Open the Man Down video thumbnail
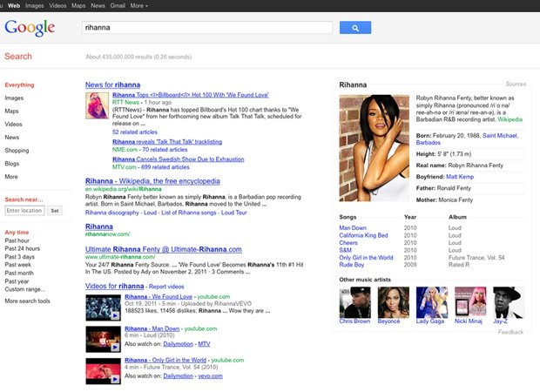Viewport: 540px width, 392px height. click(103, 338)
